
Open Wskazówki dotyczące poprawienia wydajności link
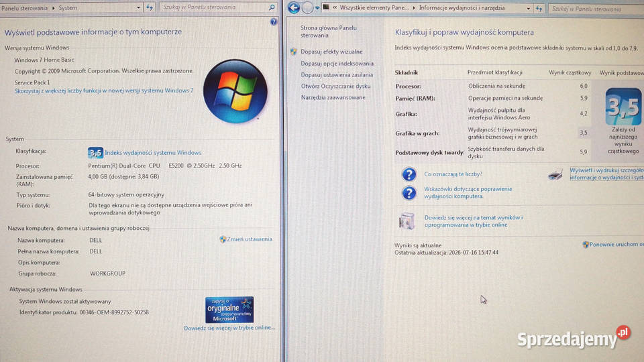click(468, 192)
